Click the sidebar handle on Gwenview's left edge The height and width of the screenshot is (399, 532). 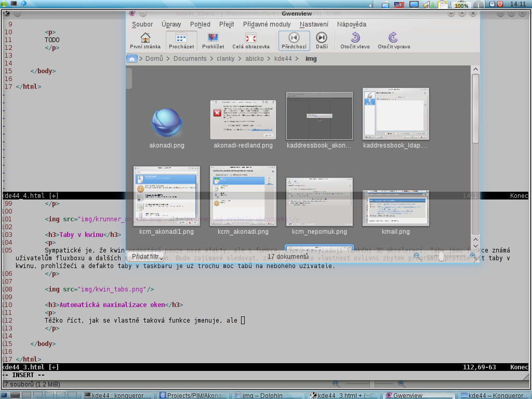(x=129, y=78)
